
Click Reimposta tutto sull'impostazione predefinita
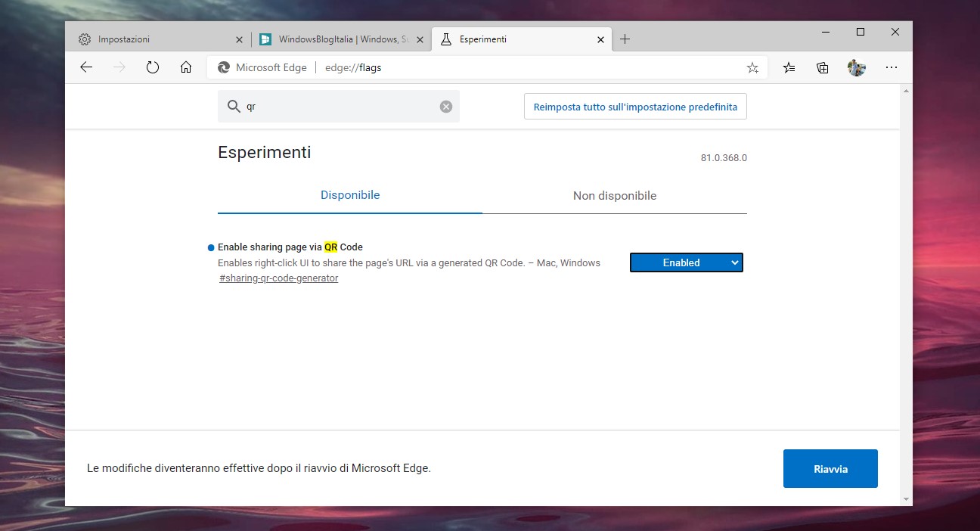click(x=635, y=107)
